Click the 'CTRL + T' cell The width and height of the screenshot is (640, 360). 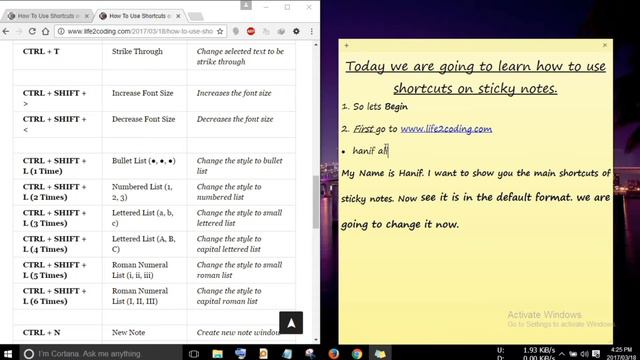pos(58,57)
